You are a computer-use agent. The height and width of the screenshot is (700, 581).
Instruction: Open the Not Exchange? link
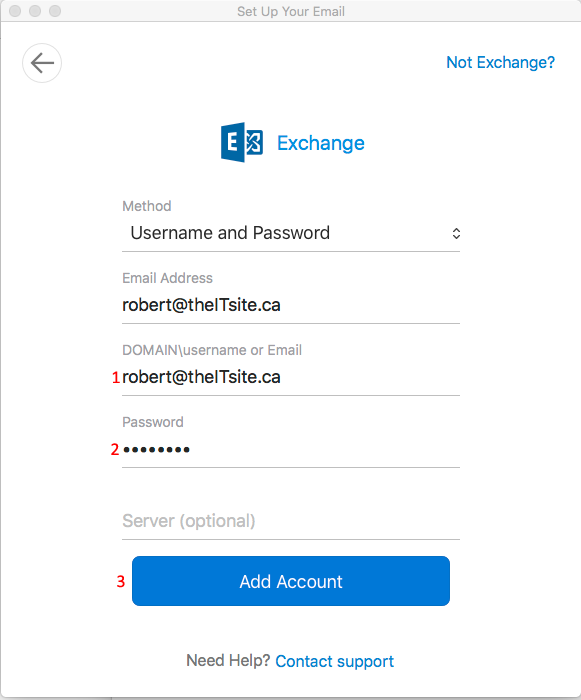pyautogui.click(x=501, y=62)
